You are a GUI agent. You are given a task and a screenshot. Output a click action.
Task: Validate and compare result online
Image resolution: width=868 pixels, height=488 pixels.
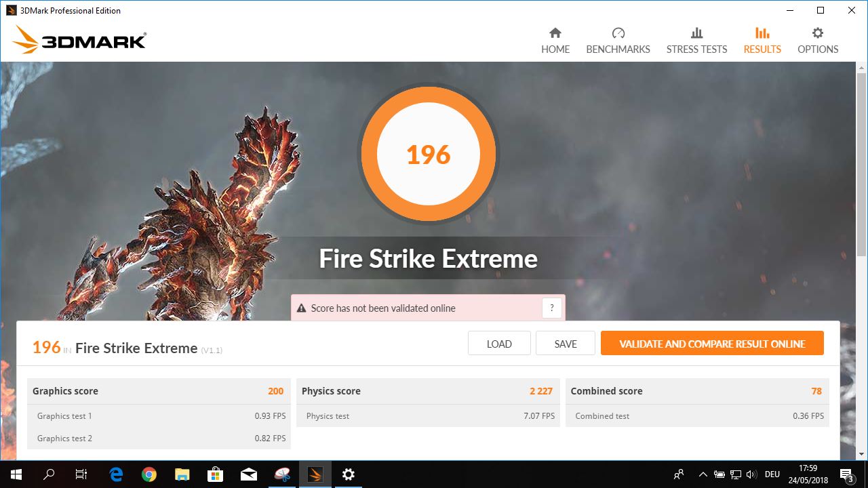tap(712, 344)
